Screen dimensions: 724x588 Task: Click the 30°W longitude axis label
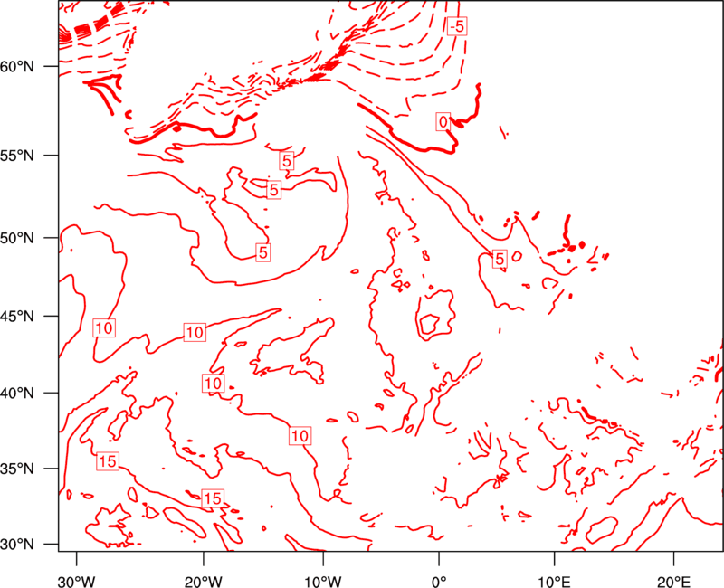tap(77, 581)
